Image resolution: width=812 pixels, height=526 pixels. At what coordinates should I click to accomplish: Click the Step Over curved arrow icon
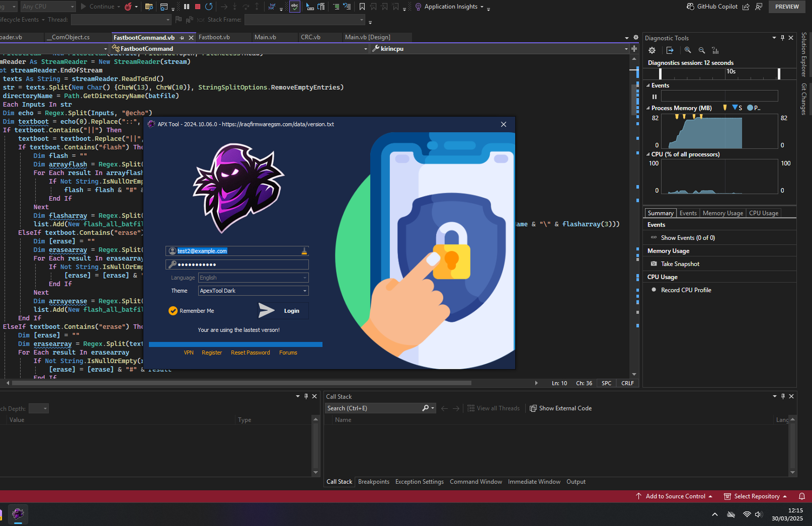(246, 7)
